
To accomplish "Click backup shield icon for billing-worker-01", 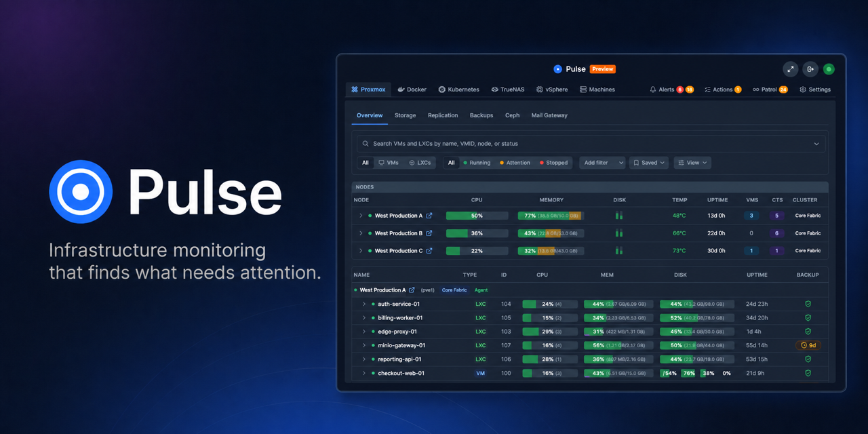I will [x=808, y=318].
